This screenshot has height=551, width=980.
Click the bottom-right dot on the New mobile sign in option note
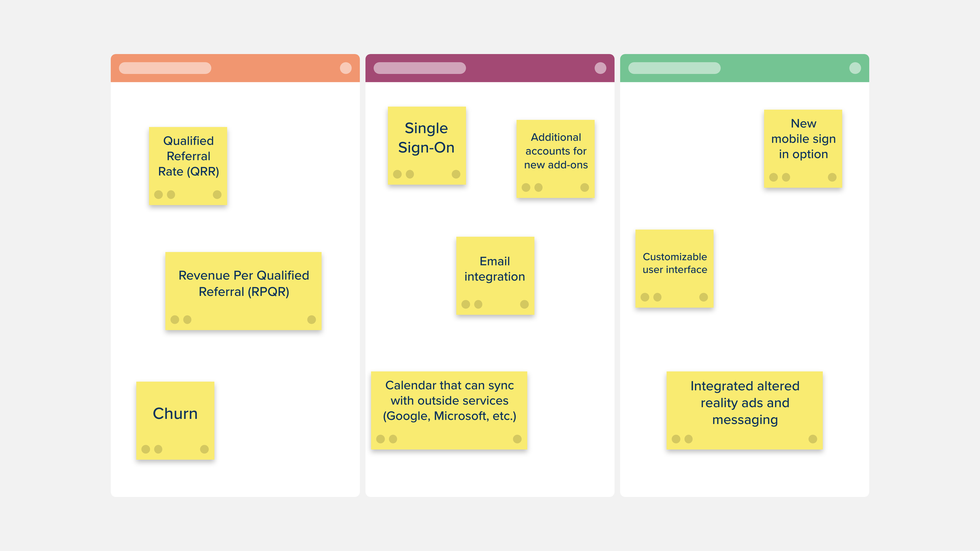[x=832, y=177]
